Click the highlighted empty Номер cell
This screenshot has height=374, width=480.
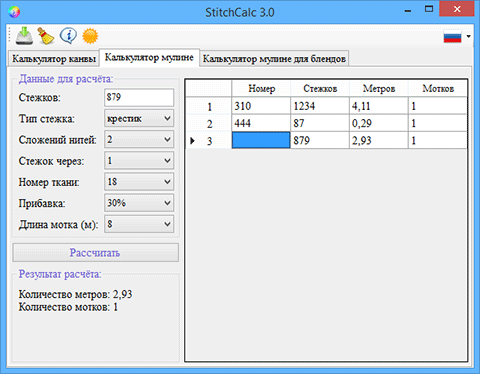pyautogui.click(x=261, y=140)
